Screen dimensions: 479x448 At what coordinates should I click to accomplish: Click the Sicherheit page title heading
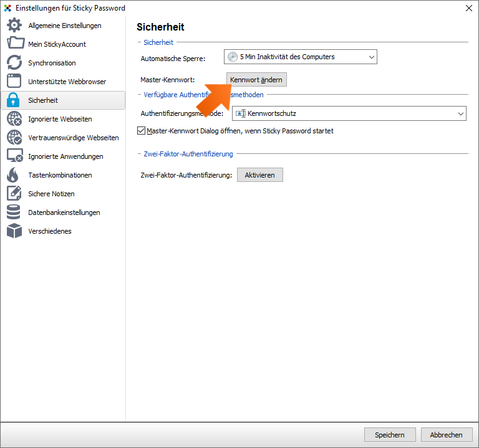pyautogui.click(x=160, y=27)
